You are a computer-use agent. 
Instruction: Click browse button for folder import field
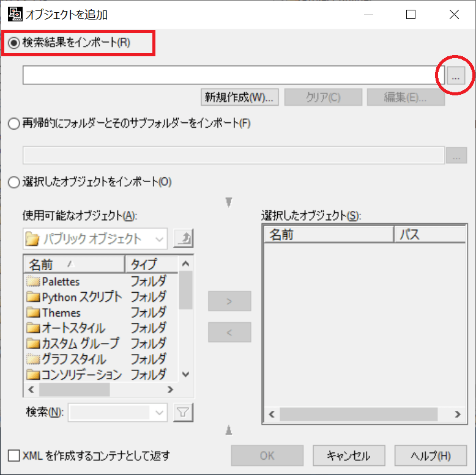coord(456,156)
